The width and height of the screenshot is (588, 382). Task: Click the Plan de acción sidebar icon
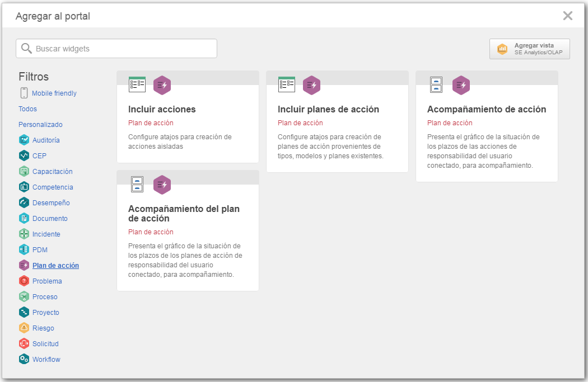24,266
